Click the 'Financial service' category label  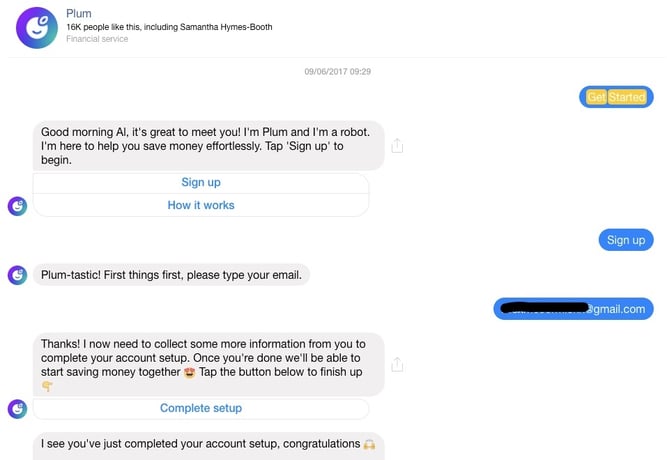97,39
